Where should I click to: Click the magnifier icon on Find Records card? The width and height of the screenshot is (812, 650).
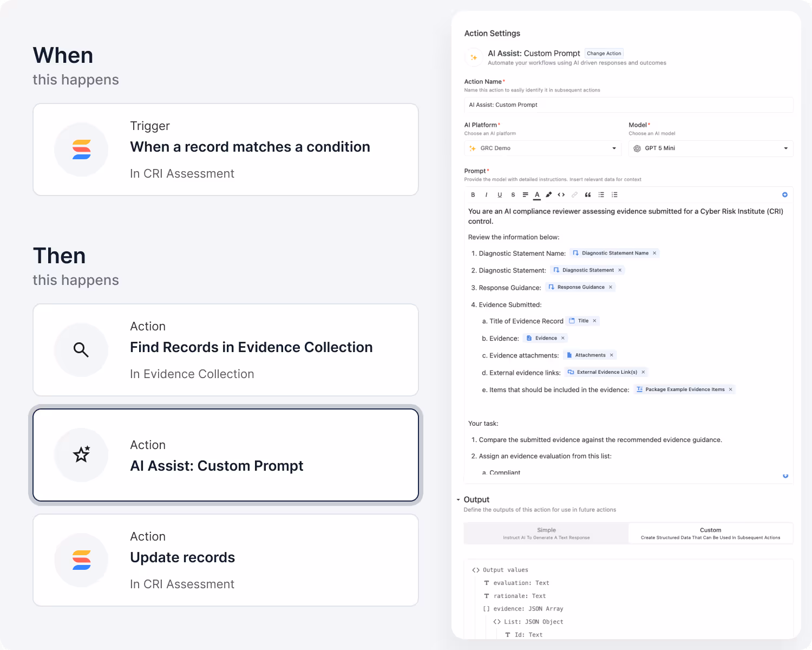(x=81, y=350)
